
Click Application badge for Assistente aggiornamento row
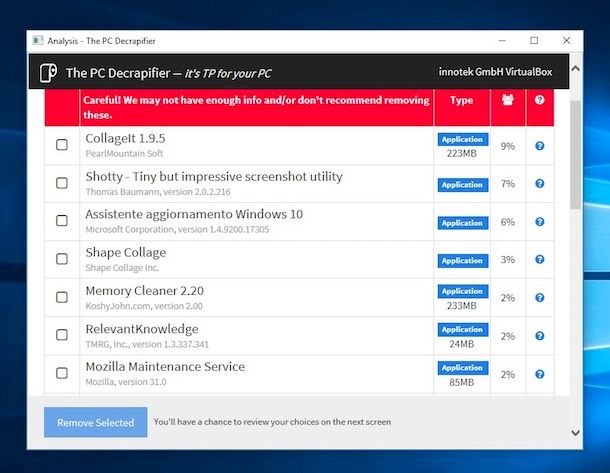pyautogui.click(x=463, y=223)
